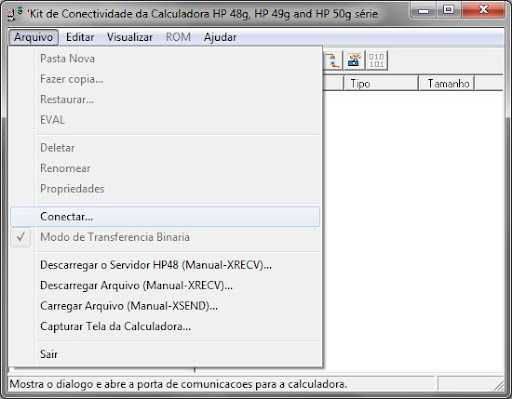Click the status bar message about porta de comunicacoes

tap(178, 384)
